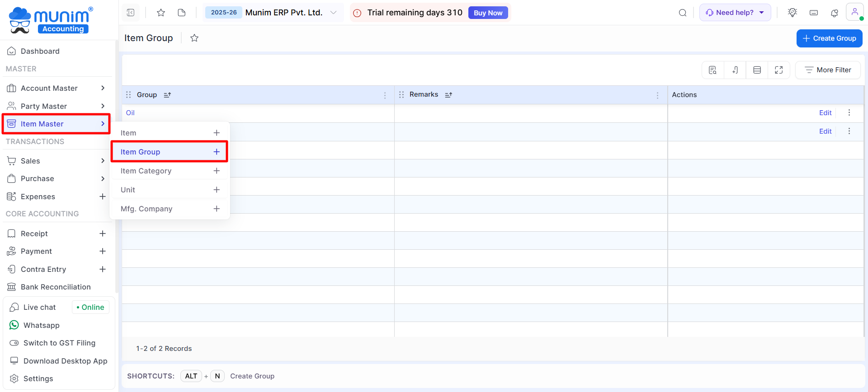Click the lightbulb ideas icon
This screenshot has width=868, height=392.
pyautogui.click(x=792, y=13)
